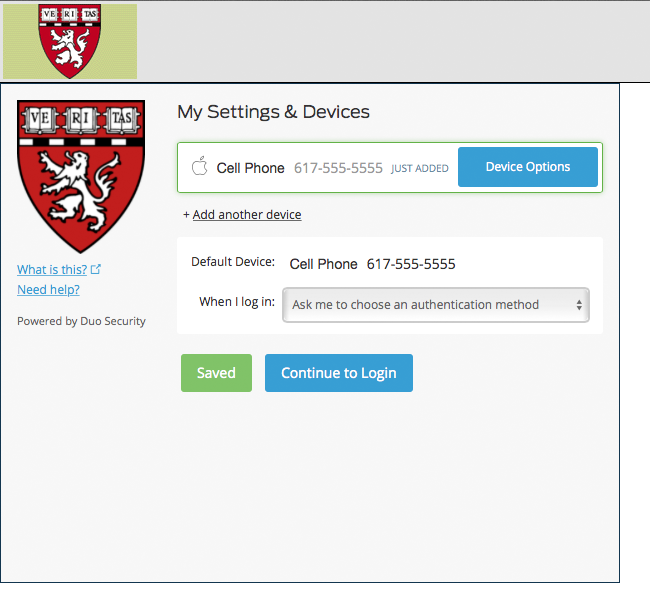Click the Cell Phone device name in green box
The image size is (650, 600).
[250, 168]
